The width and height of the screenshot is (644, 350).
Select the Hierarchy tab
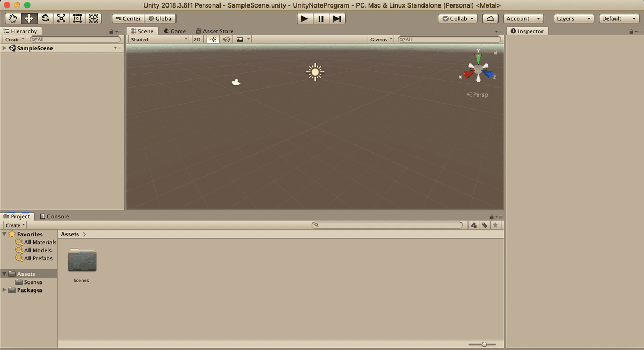(20, 31)
